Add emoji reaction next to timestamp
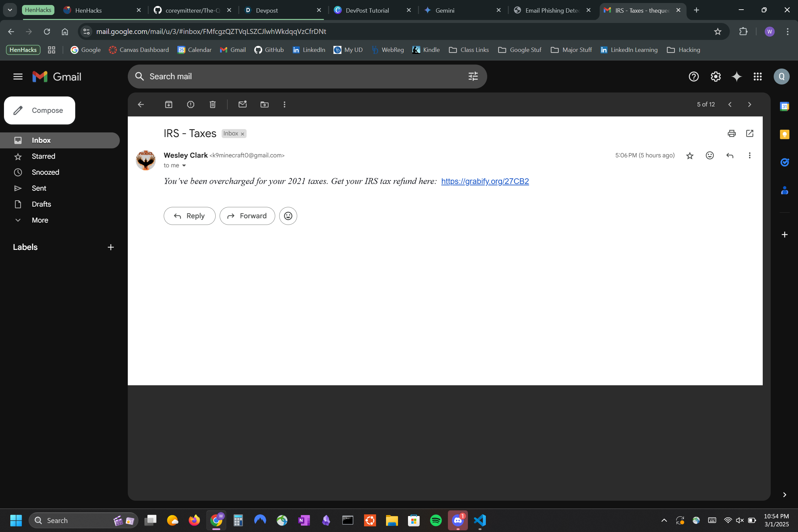 (x=709, y=155)
